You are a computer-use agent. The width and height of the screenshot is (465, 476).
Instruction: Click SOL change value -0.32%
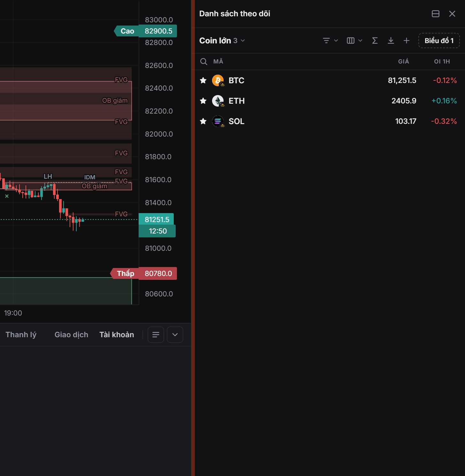444,121
